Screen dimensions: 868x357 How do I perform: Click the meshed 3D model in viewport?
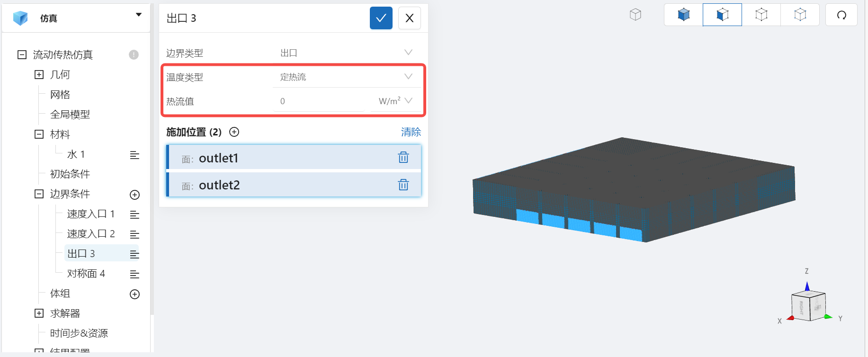point(634,189)
